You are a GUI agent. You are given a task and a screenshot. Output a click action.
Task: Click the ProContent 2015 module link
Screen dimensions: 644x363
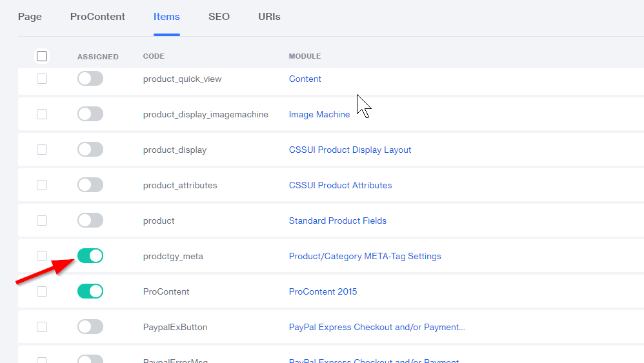323,291
